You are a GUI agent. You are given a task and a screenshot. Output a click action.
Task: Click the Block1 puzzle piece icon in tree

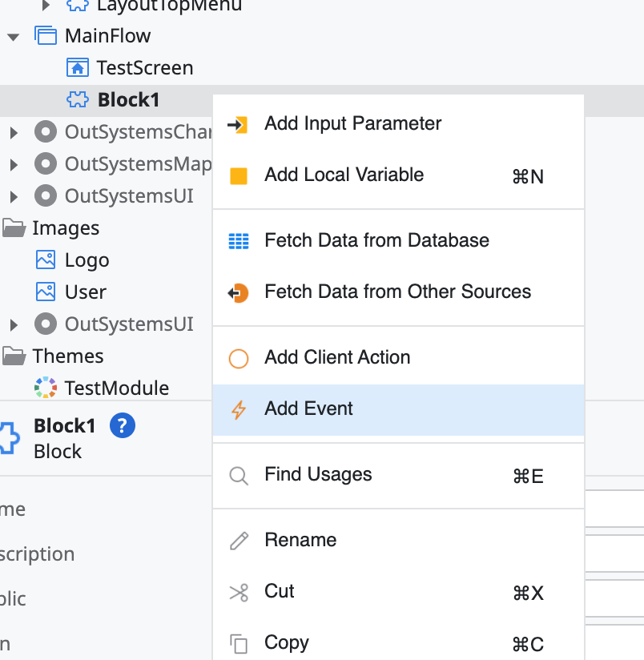tap(77, 99)
